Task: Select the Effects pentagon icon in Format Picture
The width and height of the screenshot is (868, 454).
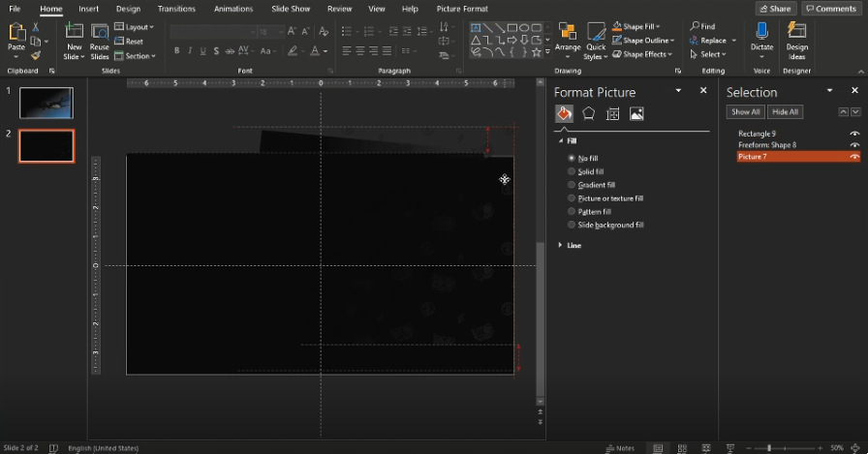Action: point(588,114)
